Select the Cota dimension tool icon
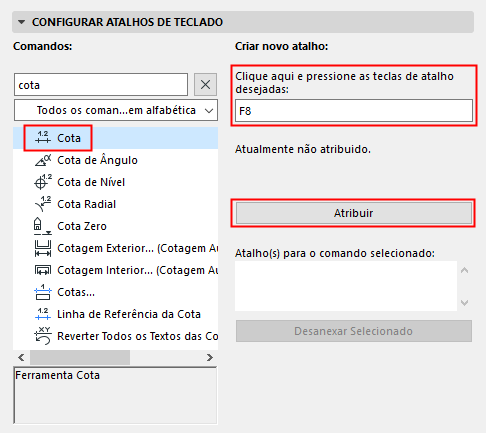486x433 pixels. point(43,138)
